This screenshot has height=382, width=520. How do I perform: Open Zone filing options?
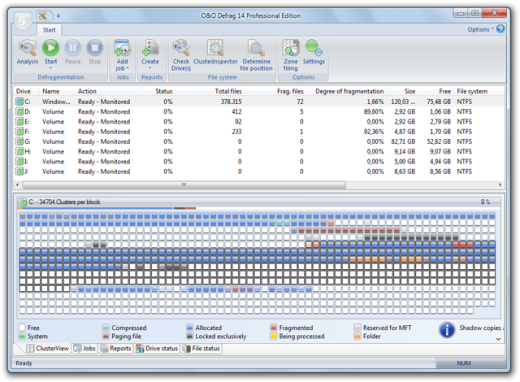click(x=291, y=55)
